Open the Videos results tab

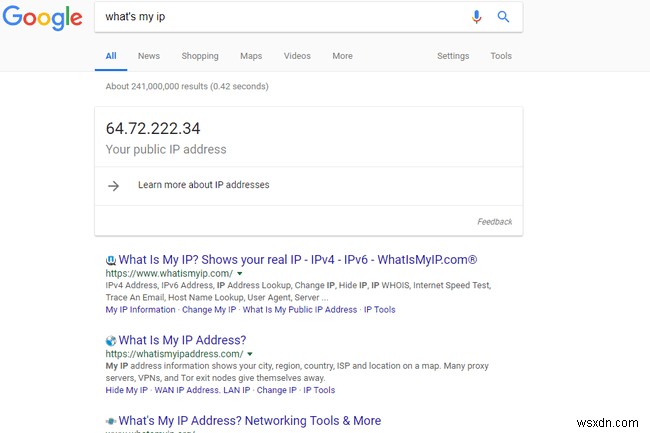pos(297,56)
